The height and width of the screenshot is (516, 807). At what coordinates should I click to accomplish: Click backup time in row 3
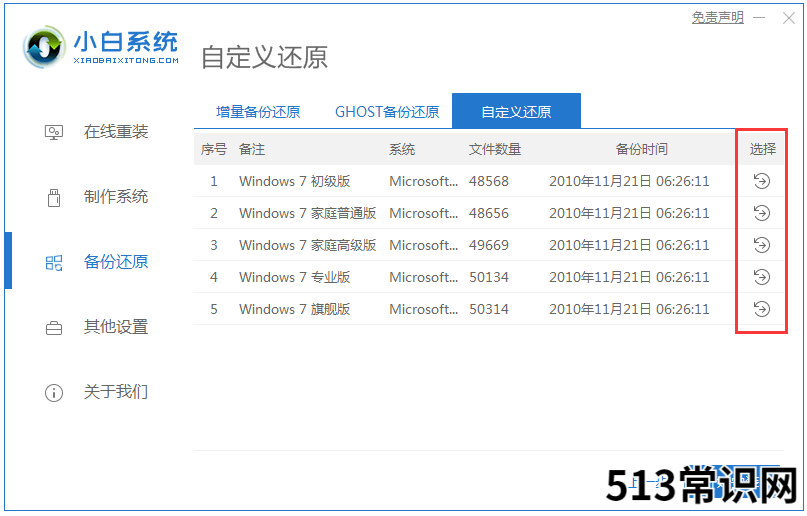coord(629,245)
